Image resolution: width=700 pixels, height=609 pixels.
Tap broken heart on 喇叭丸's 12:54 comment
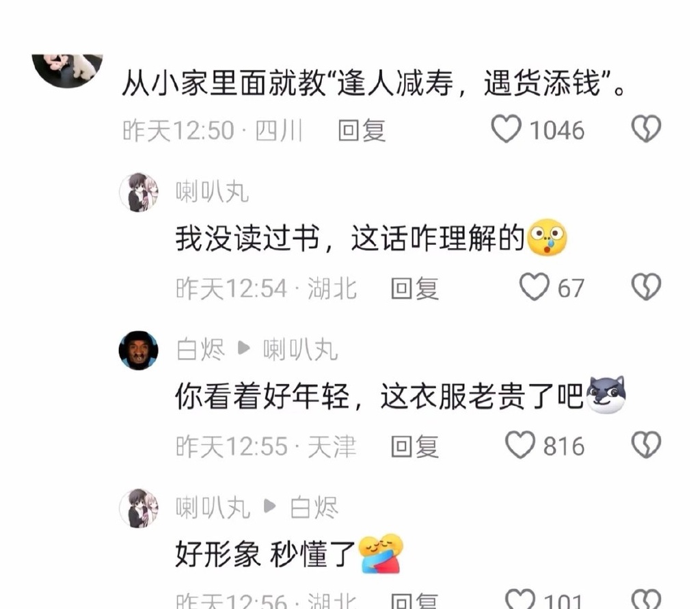(646, 287)
